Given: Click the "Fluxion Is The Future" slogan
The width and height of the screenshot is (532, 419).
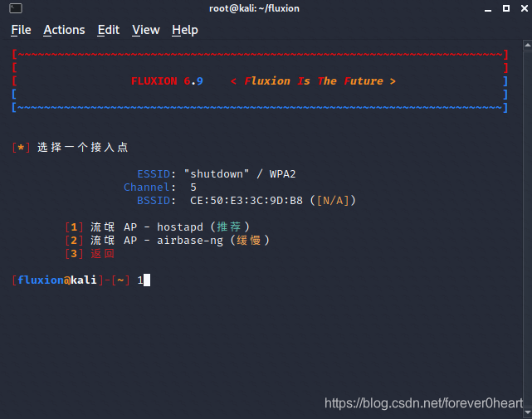Looking at the screenshot, I should click(314, 81).
